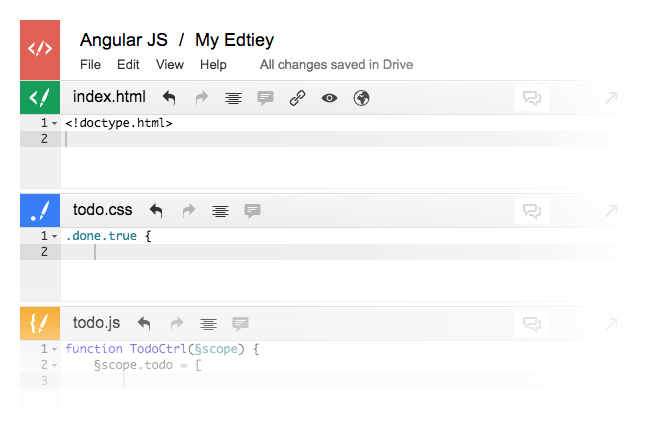Undo in todo.js panel
Screen dimensions: 650x440
144,323
